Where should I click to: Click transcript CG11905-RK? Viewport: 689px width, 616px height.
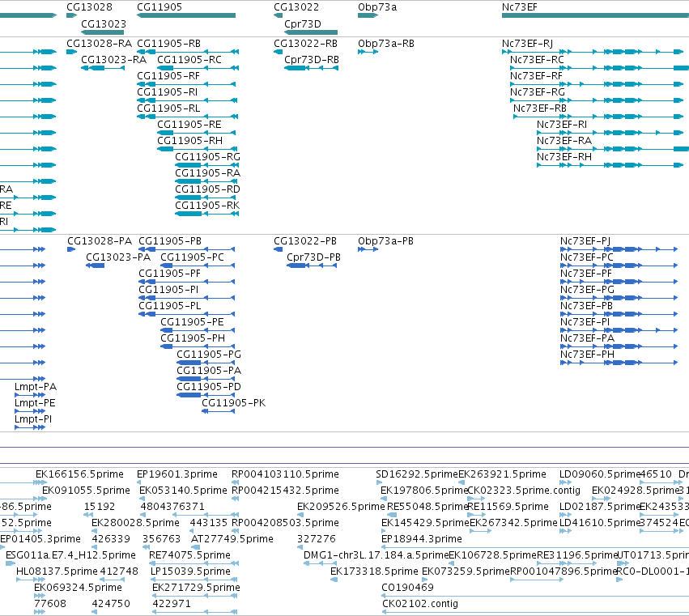click(x=207, y=206)
